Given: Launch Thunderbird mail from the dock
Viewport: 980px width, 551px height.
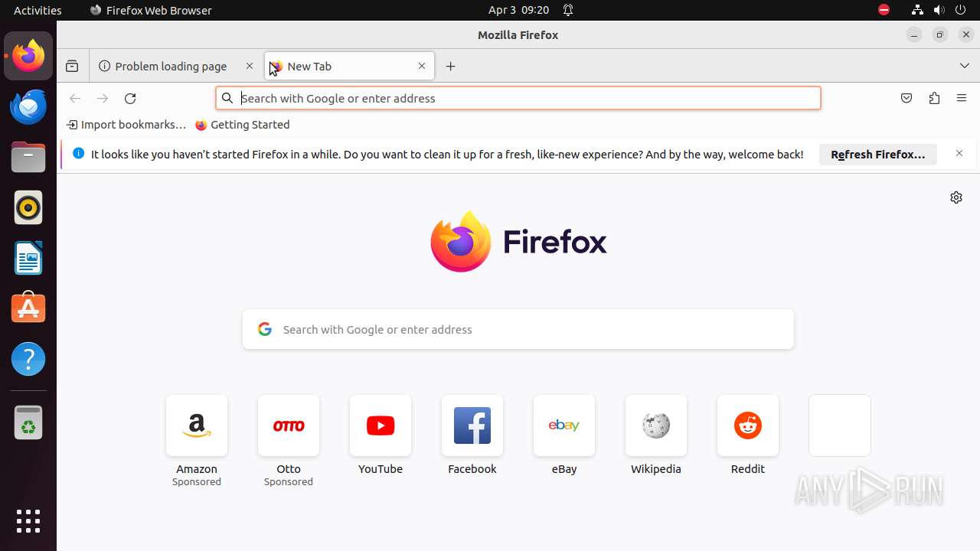Looking at the screenshot, I should click(x=28, y=106).
